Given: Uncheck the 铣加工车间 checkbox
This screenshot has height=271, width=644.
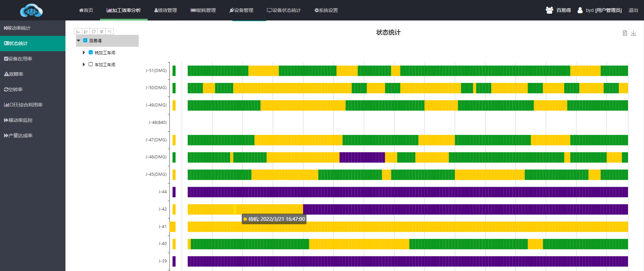Looking at the screenshot, I should coord(91,53).
